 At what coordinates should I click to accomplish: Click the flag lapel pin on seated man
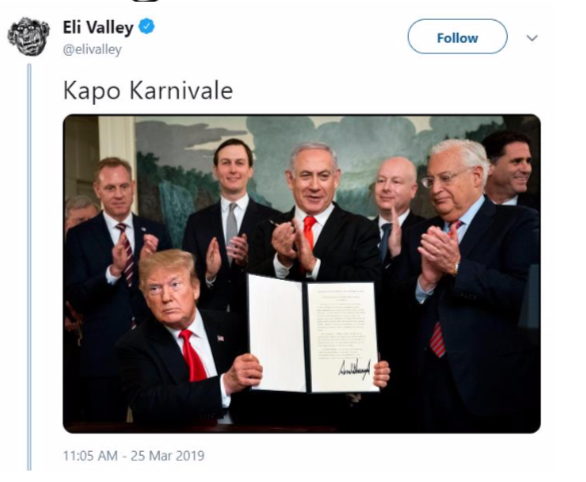pyautogui.click(x=220, y=339)
